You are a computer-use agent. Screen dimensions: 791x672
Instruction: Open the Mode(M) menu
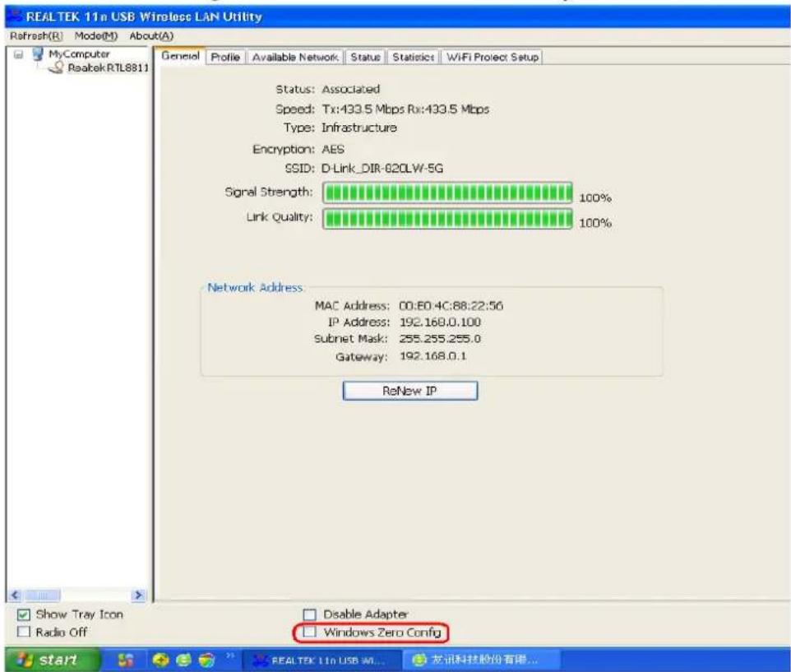(x=96, y=36)
